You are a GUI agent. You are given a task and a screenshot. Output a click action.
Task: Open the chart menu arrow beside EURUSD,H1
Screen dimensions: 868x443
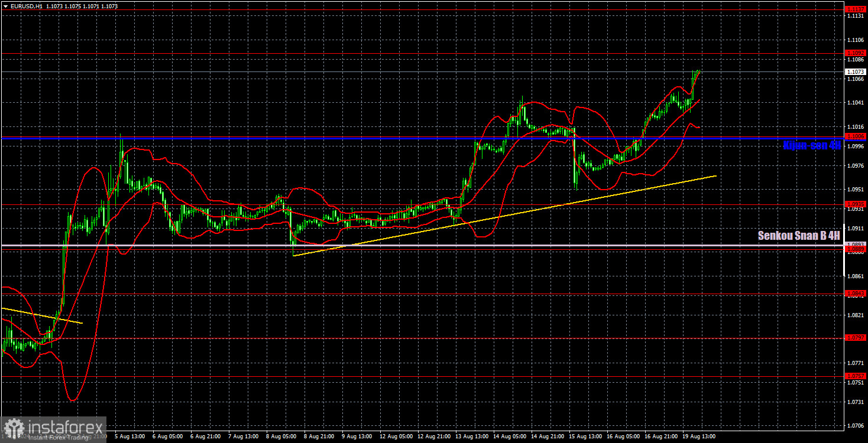[x=5, y=6]
